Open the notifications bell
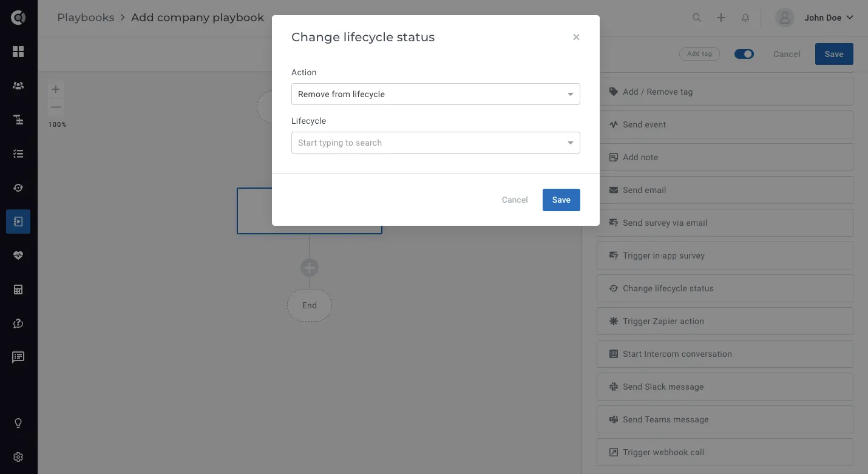The height and width of the screenshot is (474, 868). 745,18
